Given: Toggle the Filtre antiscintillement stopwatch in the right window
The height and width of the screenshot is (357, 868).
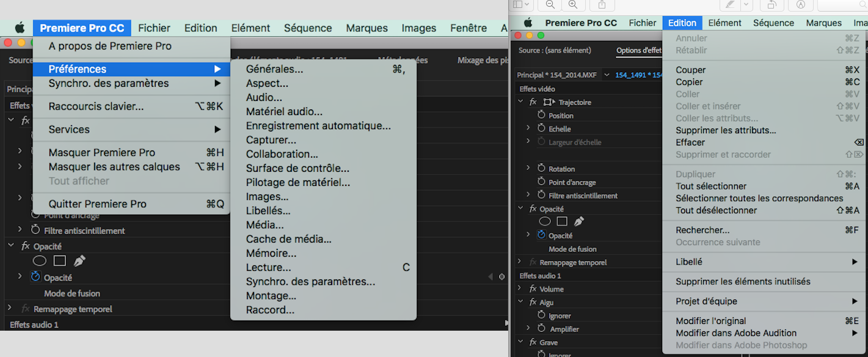Looking at the screenshot, I should pyautogui.click(x=541, y=196).
